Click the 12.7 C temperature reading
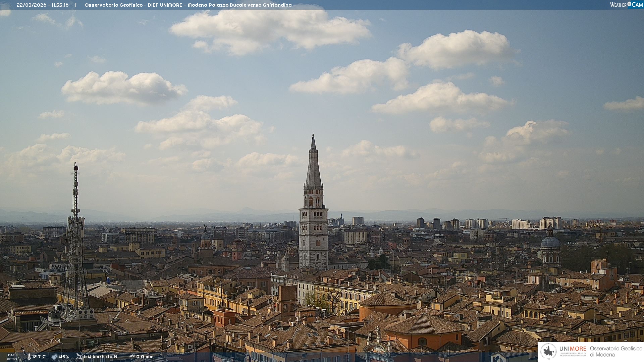This screenshot has width=644, height=362. 39,357
